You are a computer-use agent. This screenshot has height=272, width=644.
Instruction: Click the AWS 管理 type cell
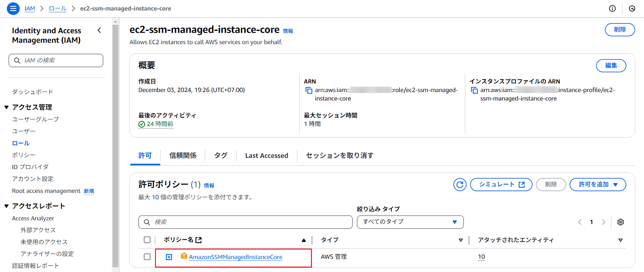coord(334,257)
